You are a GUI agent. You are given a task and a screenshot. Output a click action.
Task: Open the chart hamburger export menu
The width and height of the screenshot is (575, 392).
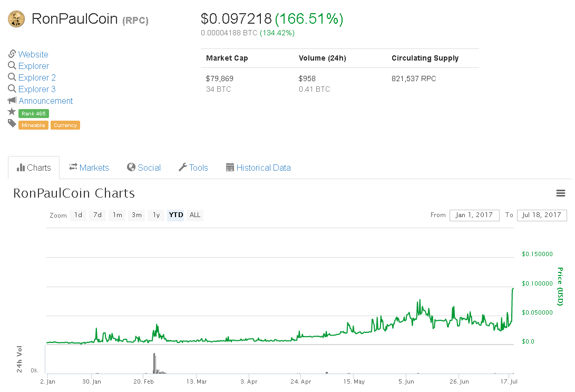coord(560,193)
